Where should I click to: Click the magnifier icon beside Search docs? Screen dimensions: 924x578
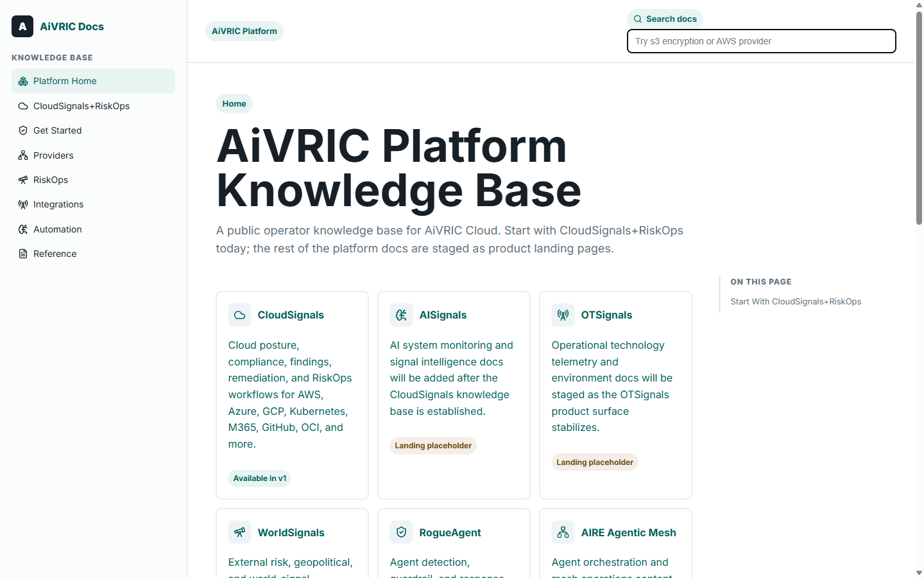(x=638, y=19)
